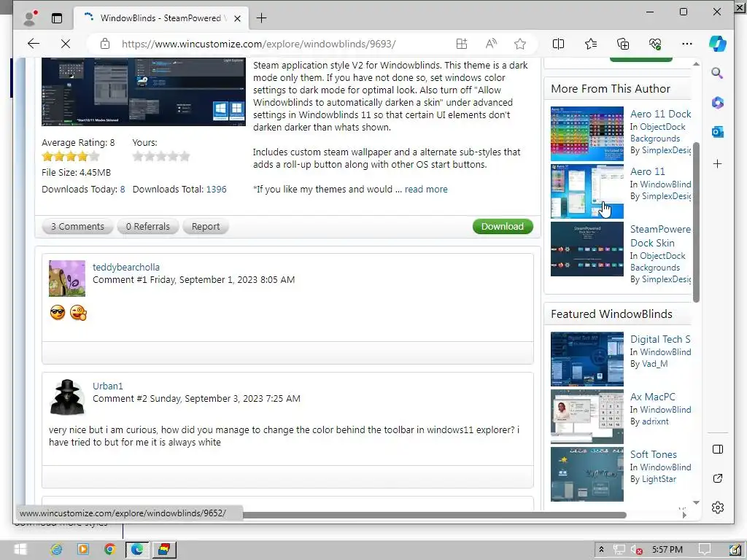Open Collections icon
The width and height of the screenshot is (747, 560).
click(x=623, y=44)
